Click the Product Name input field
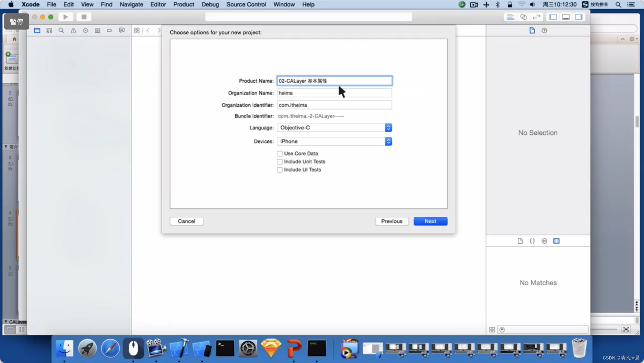Screen dimensions: 644x363 point(334,81)
